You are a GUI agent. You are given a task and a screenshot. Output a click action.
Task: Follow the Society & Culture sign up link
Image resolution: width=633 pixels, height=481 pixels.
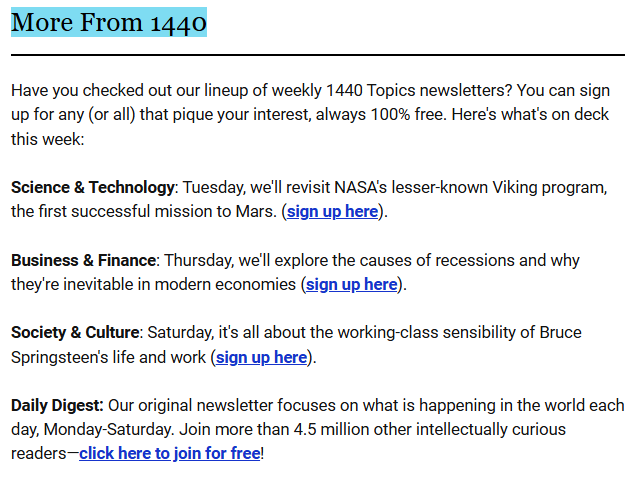[x=261, y=357]
